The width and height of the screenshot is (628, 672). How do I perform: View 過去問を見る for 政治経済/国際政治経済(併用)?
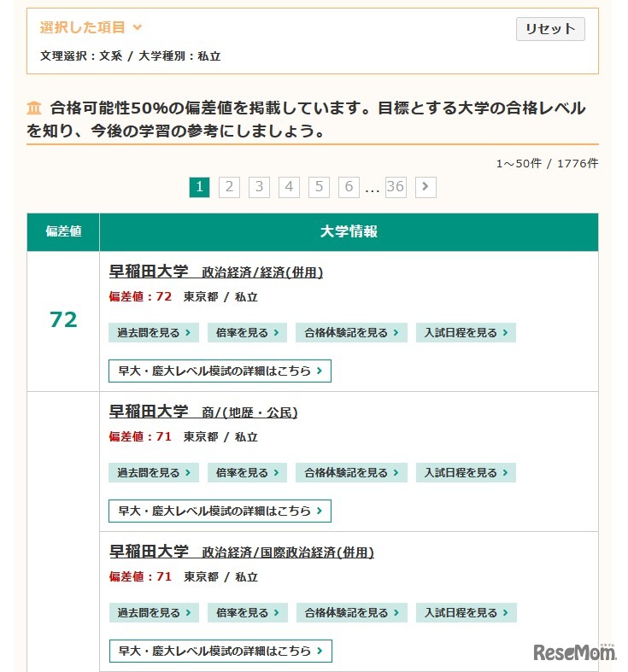[154, 612]
